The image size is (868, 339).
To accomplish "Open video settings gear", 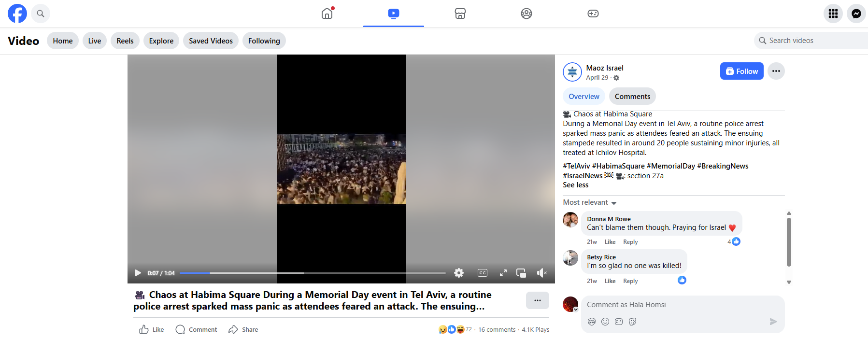I will click(459, 273).
